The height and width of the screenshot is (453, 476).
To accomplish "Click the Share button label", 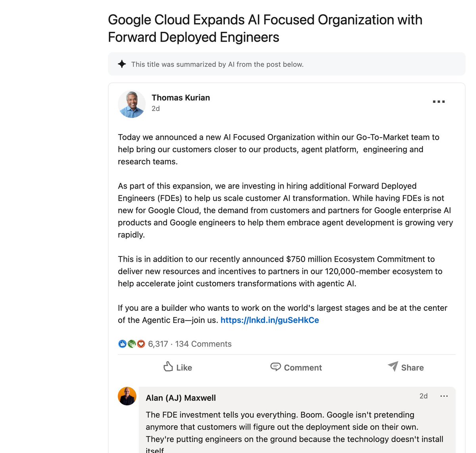I will click(413, 368).
